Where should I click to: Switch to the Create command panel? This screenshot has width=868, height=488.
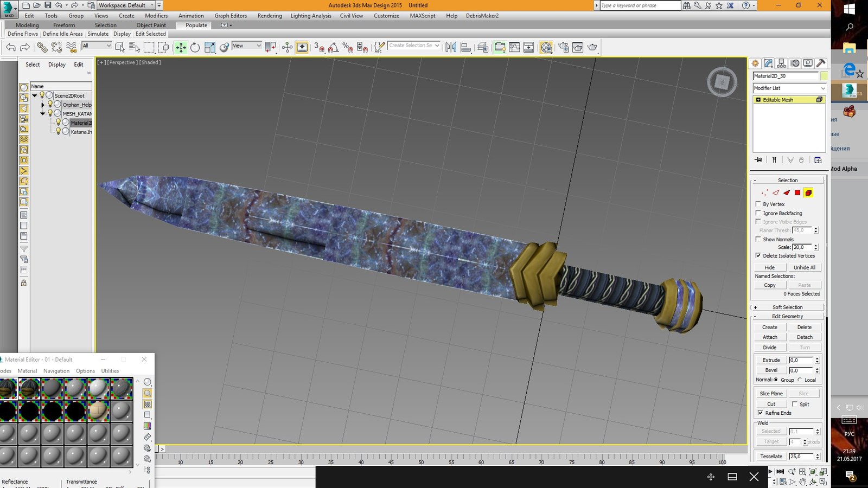coord(755,63)
